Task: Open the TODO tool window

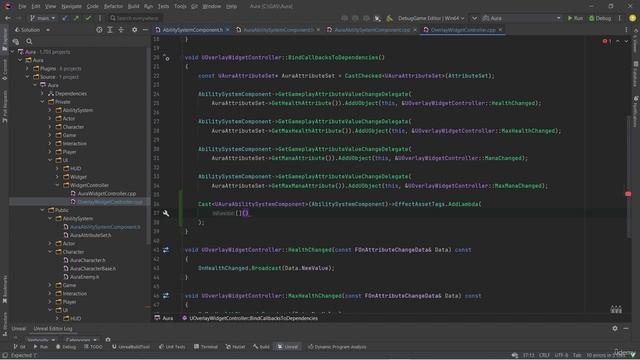Action: pyautogui.click(x=93, y=347)
